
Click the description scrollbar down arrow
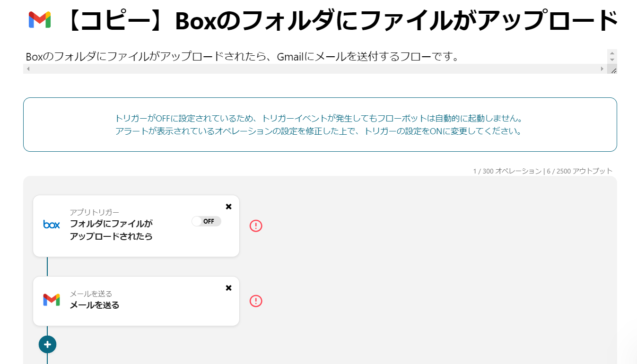click(x=612, y=60)
